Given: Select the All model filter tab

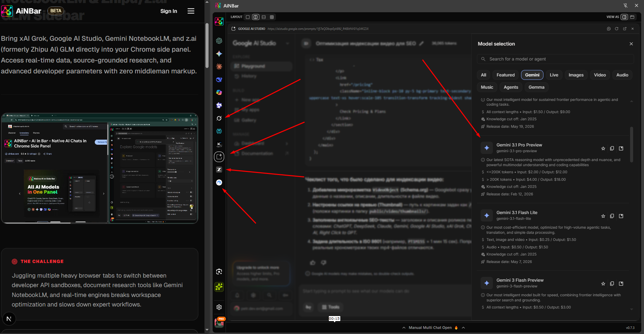Looking at the screenshot, I should tap(484, 75).
